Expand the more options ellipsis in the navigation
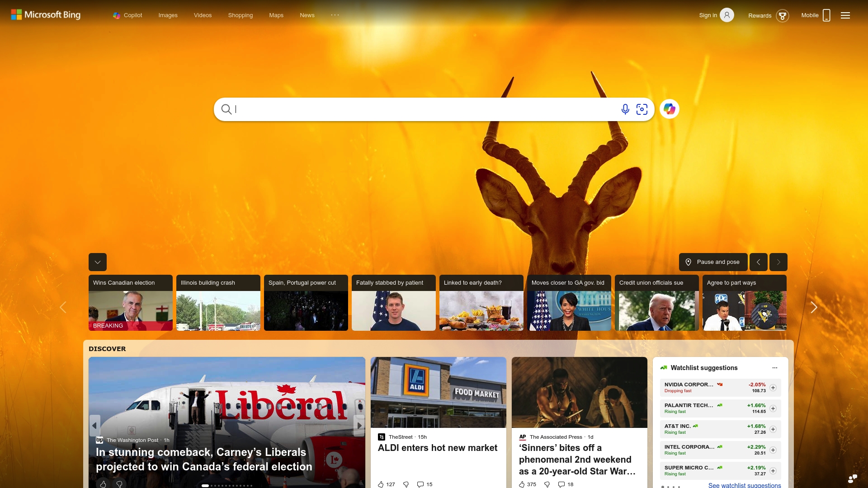This screenshot has height=488, width=868. pyautogui.click(x=335, y=15)
